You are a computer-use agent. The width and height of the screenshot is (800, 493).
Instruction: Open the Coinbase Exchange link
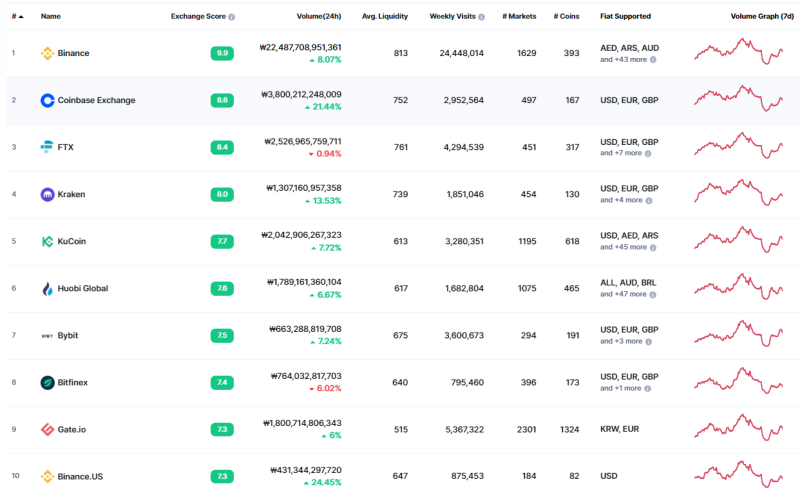click(x=96, y=101)
